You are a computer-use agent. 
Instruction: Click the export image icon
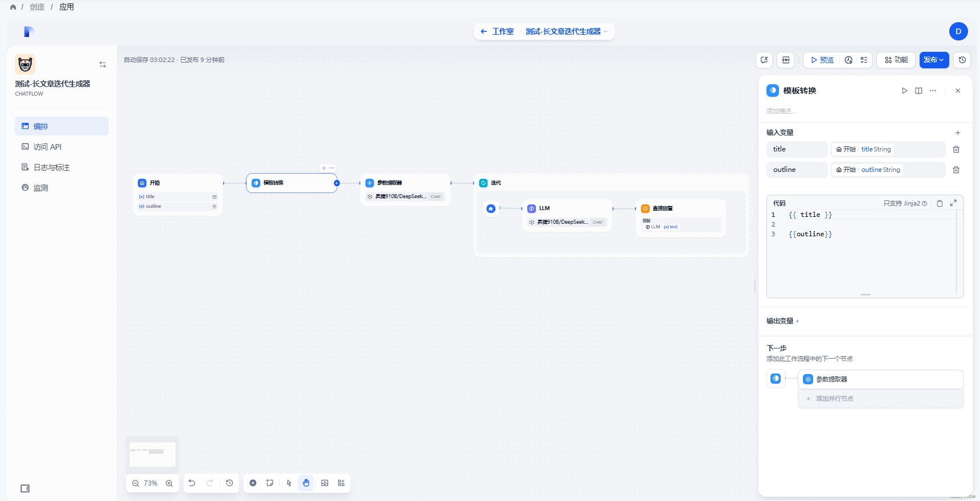(325, 483)
